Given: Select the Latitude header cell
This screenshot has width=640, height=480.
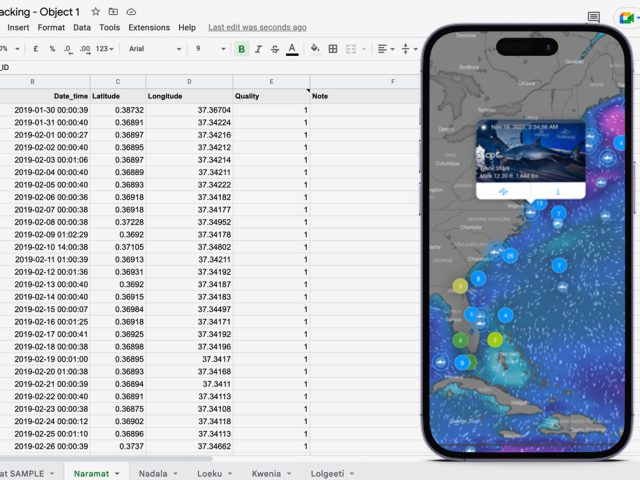Looking at the screenshot, I should 118,96.
